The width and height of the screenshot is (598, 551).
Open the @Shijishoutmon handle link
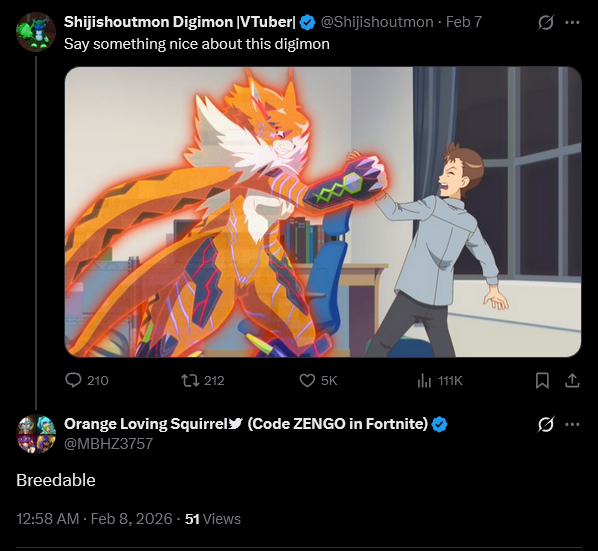(377, 22)
